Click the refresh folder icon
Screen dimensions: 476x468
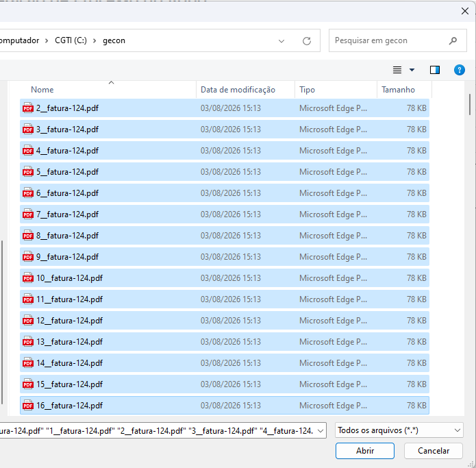click(307, 40)
